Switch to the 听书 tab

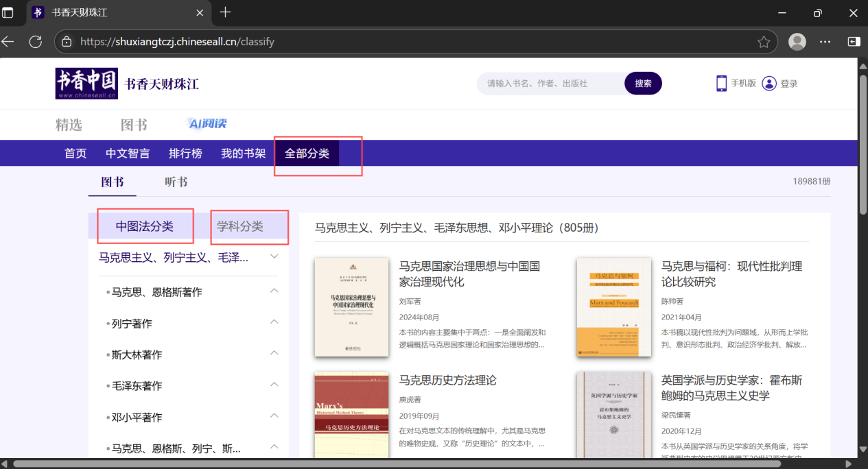[176, 182]
